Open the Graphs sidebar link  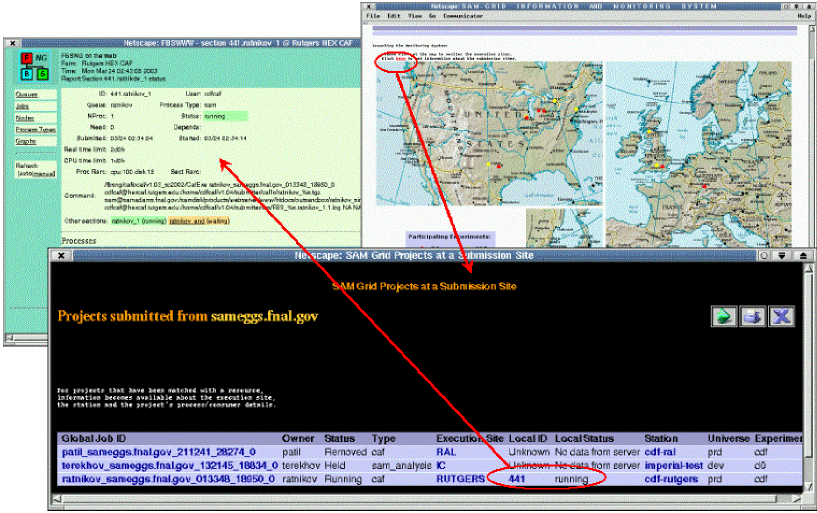pyautogui.click(x=26, y=142)
